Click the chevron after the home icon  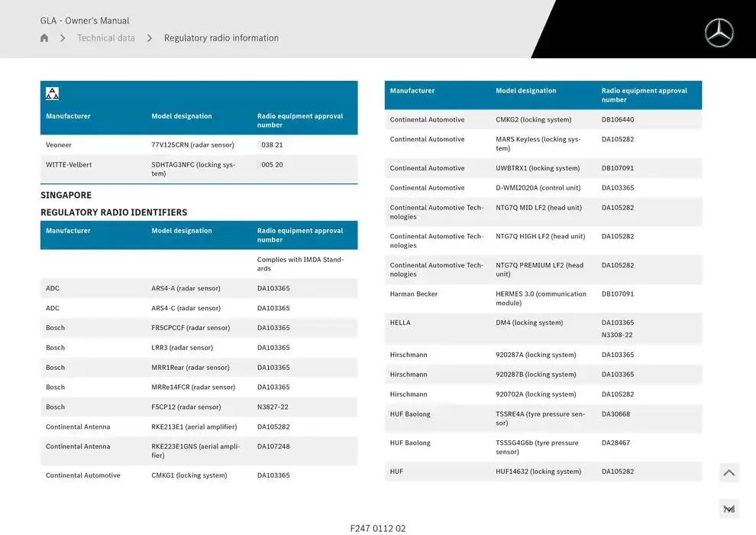[x=63, y=38]
